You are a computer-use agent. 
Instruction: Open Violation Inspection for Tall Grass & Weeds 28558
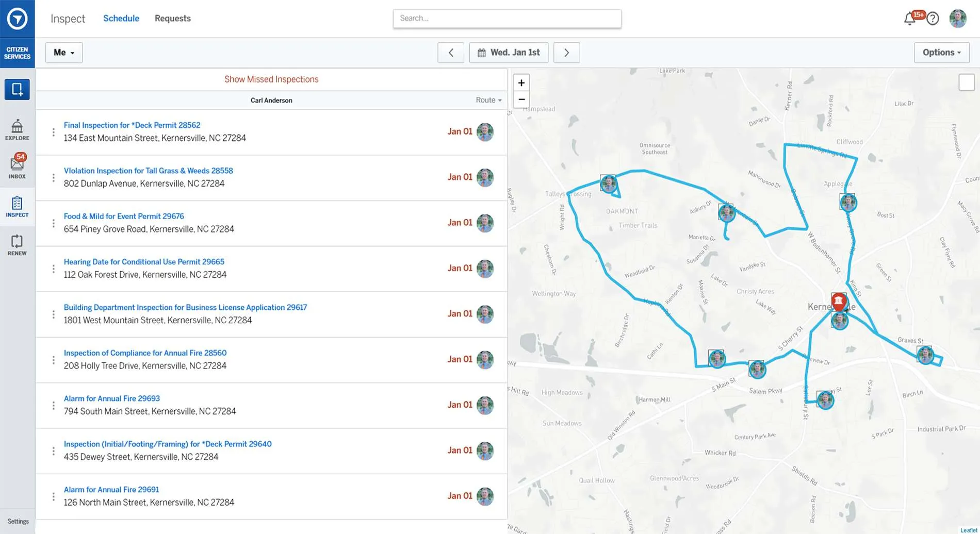click(x=149, y=171)
